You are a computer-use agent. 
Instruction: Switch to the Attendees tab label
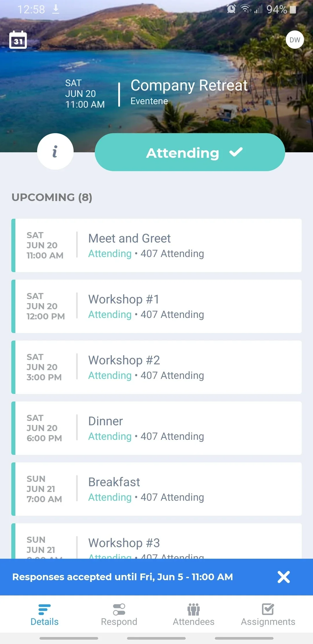coord(194,622)
